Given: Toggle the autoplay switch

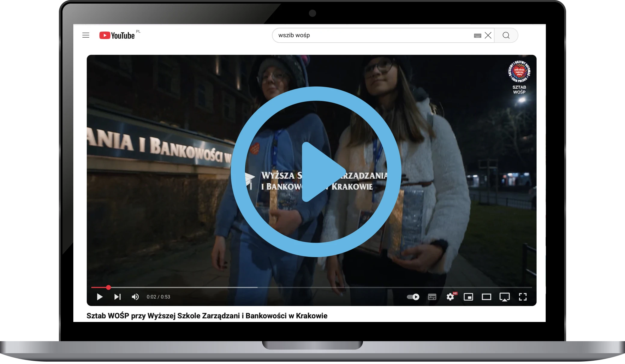Looking at the screenshot, I should click(413, 297).
